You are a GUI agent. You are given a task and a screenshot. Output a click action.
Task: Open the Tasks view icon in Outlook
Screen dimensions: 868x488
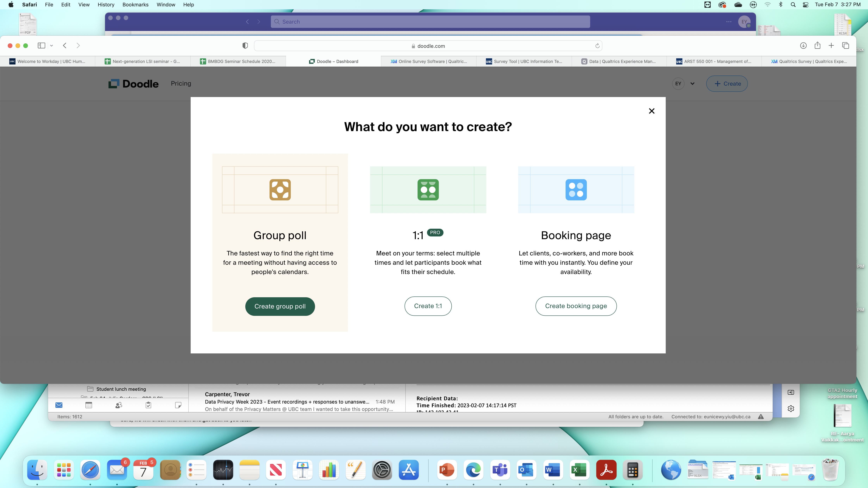point(148,405)
